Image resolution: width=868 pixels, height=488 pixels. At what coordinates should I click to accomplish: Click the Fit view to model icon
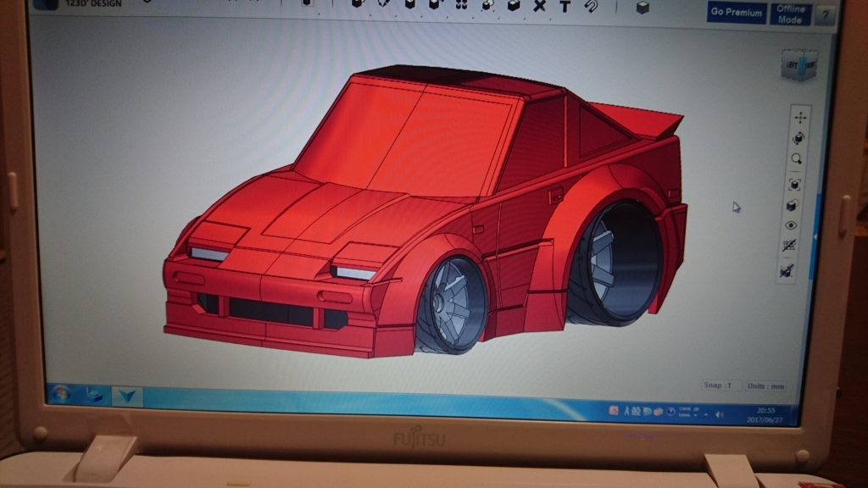click(x=794, y=184)
